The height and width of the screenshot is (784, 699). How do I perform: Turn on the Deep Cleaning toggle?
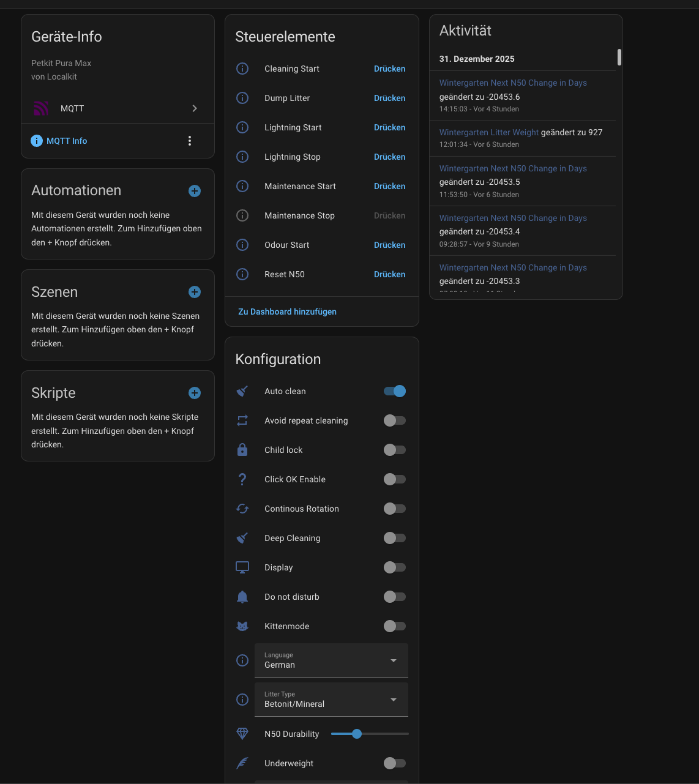click(x=395, y=538)
